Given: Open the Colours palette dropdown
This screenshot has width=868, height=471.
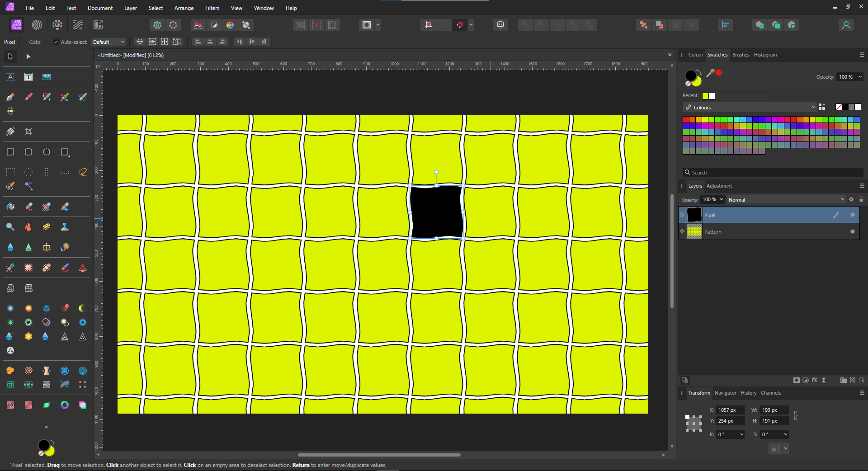Looking at the screenshot, I should [x=750, y=108].
